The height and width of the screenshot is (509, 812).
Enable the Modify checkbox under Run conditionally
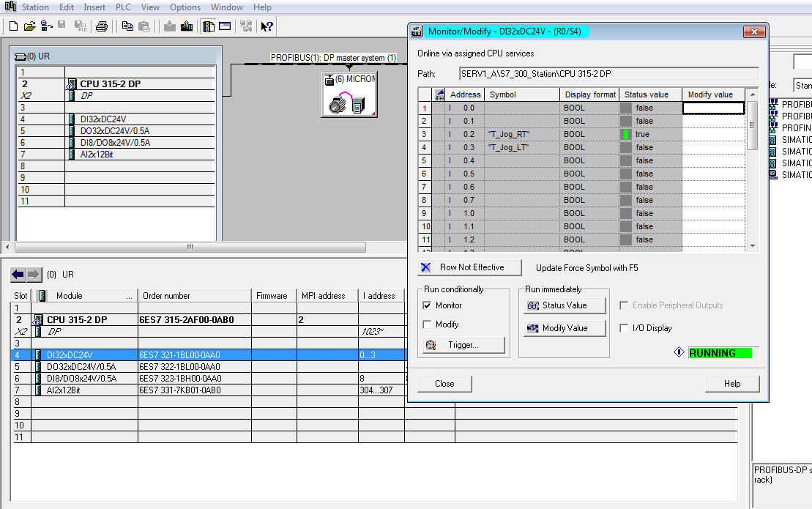[x=427, y=324]
